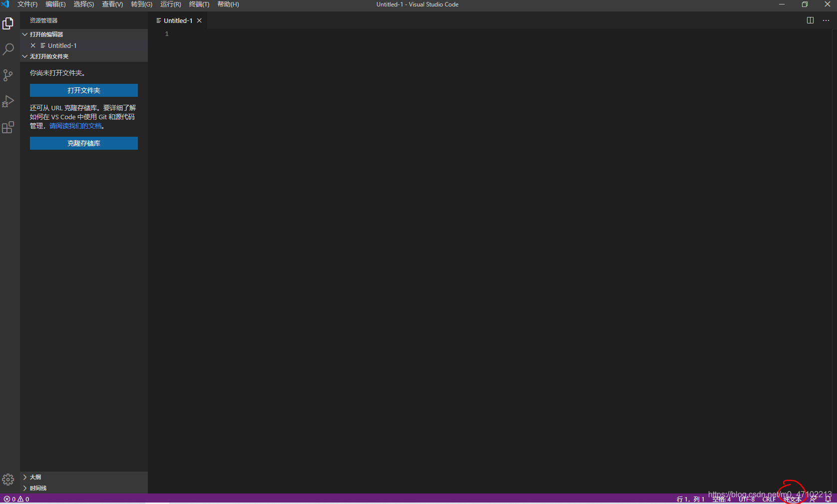Open the 编辑(E) menu
Image resolution: width=837 pixels, height=504 pixels.
tap(55, 4)
